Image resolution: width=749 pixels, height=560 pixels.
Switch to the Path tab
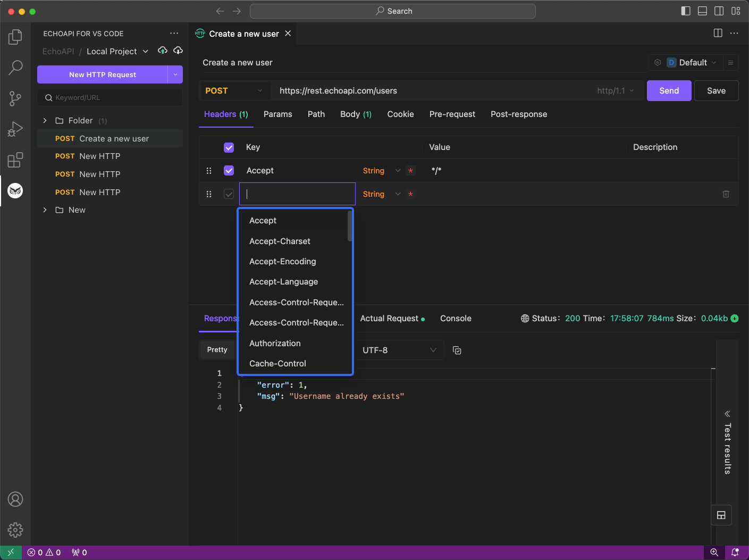tap(316, 114)
